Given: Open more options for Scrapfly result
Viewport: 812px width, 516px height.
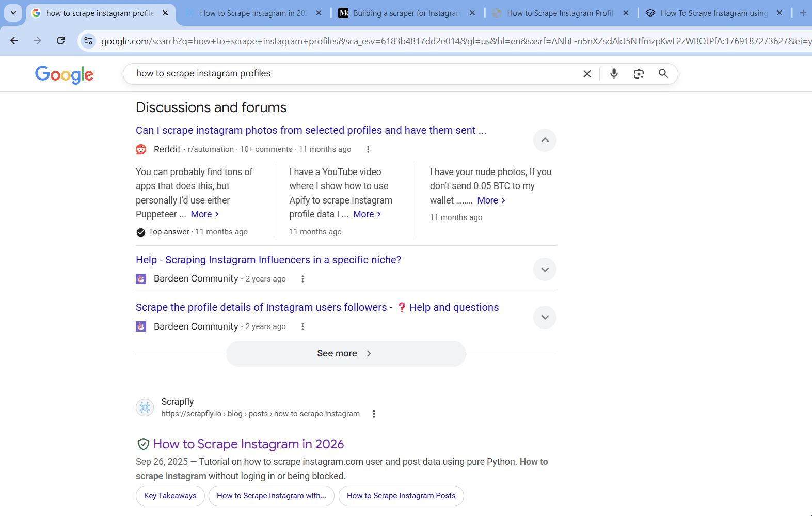Looking at the screenshot, I should [x=374, y=414].
